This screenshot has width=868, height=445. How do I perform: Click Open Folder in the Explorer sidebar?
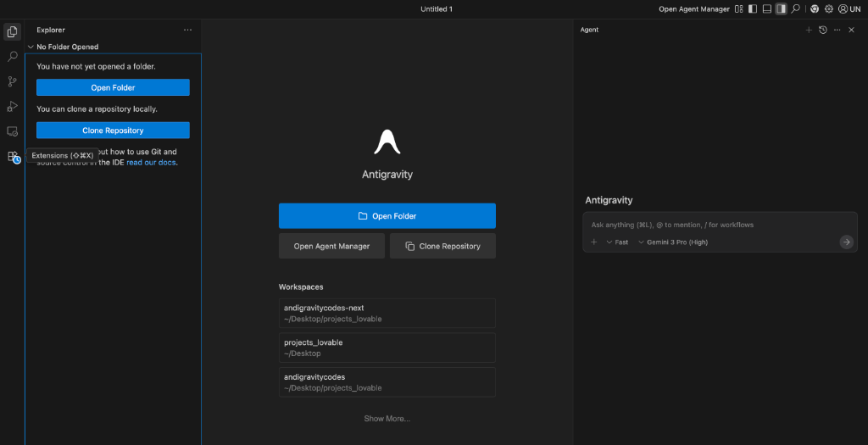[113, 87]
